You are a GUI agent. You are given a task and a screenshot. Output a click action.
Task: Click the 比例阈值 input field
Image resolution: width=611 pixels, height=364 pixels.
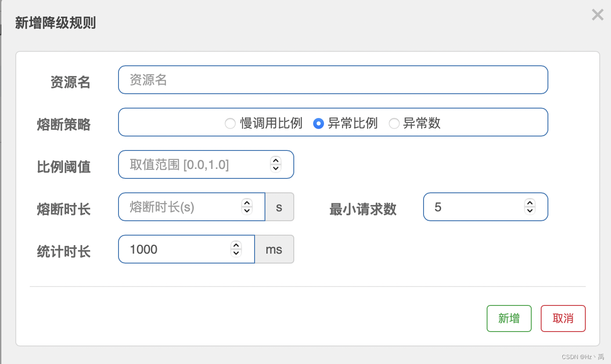point(206,164)
